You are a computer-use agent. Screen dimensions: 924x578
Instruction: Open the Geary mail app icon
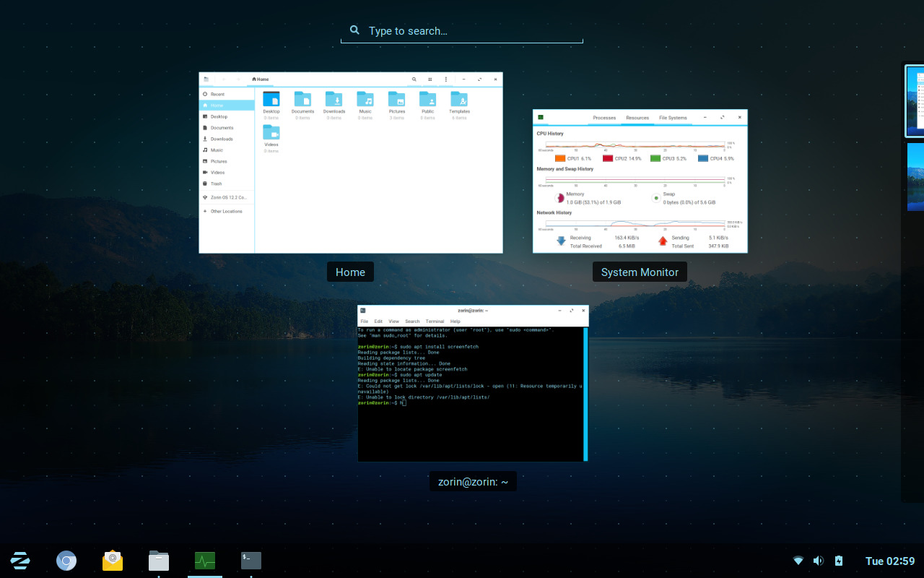113,560
